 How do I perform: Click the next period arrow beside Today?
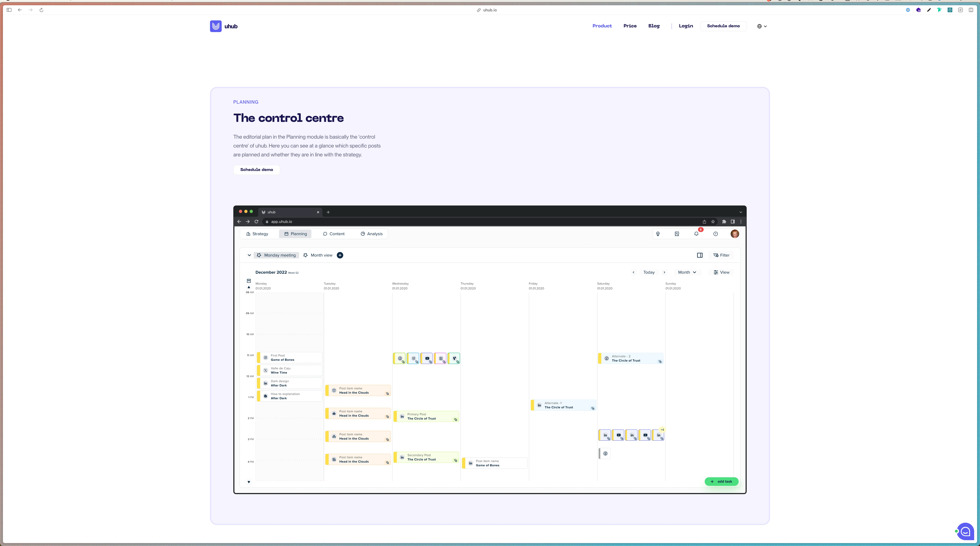click(x=664, y=272)
